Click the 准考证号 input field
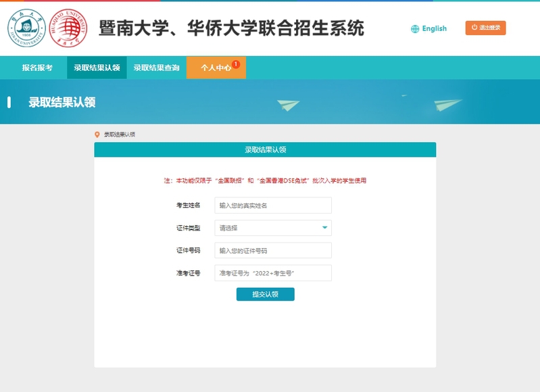This screenshot has height=392, width=540. pyautogui.click(x=273, y=273)
